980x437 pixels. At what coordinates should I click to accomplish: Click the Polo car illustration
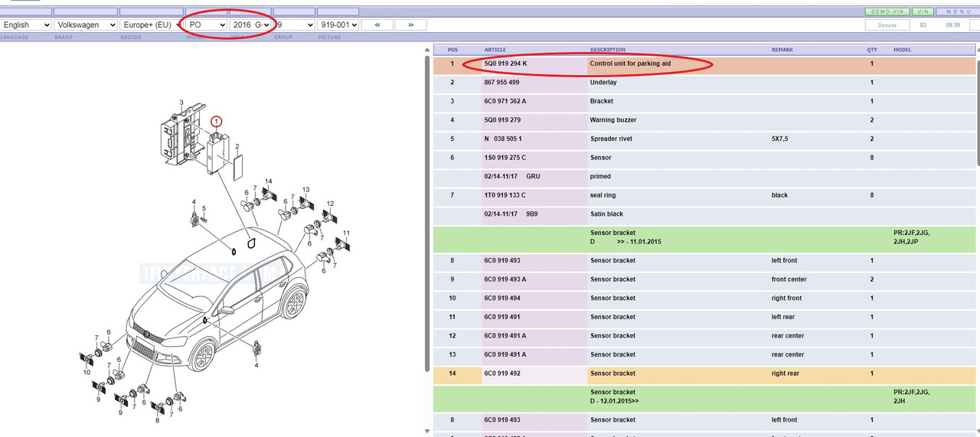(x=218, y=298)
